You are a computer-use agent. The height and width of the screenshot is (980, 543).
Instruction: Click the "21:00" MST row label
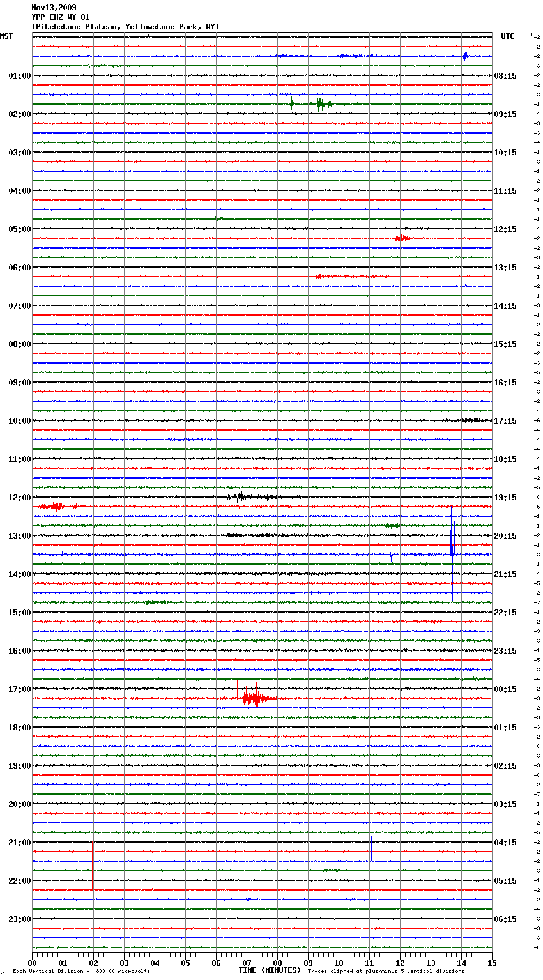pos(20,843)
